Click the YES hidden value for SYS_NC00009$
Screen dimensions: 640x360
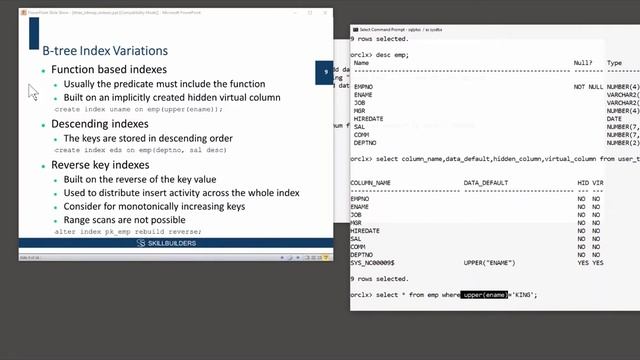(583, 263)
